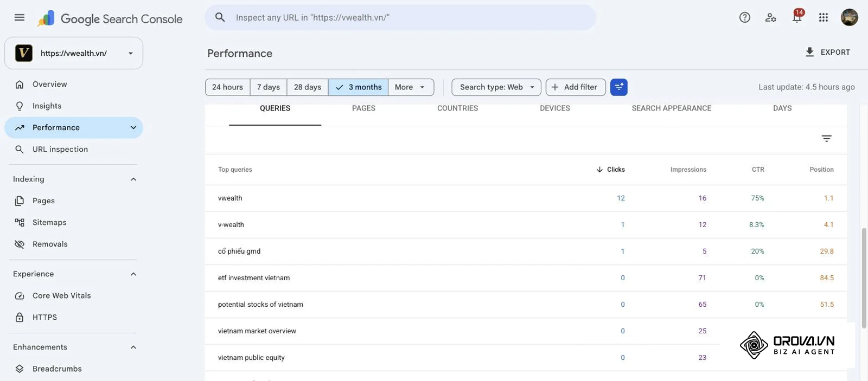This screenshot has height=381, width=868.
Task: Open Sitemaps in sidebar
Action: click(74, 223)
